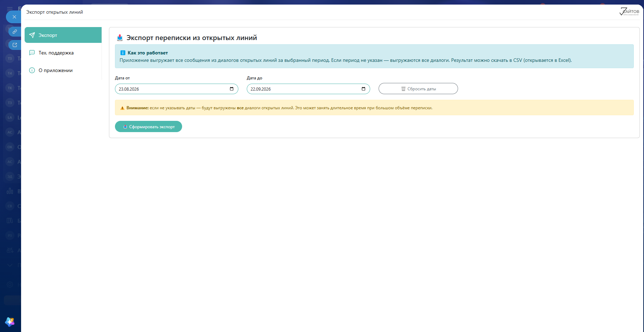Click the Дата от date field
Viewport: 644px width, 332px height.
click(x=176, y=89)
